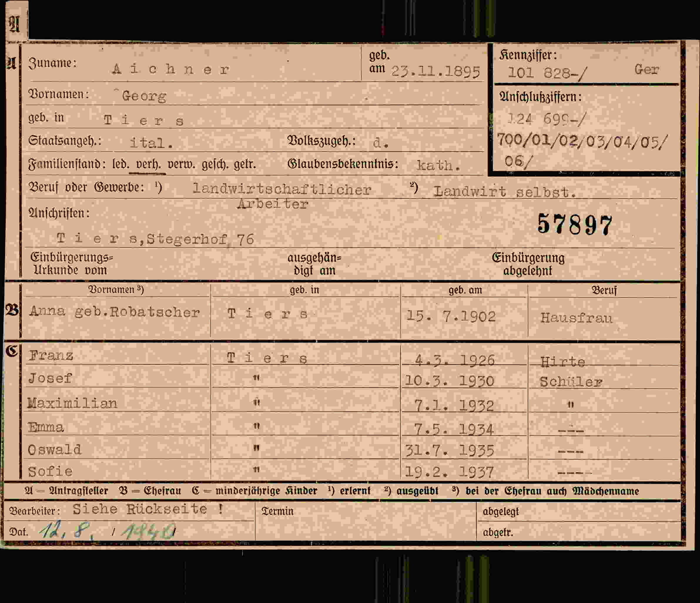700x603 pixels.
Task: Select the "Staatsangeh.:" label
Action: [65, 140]
